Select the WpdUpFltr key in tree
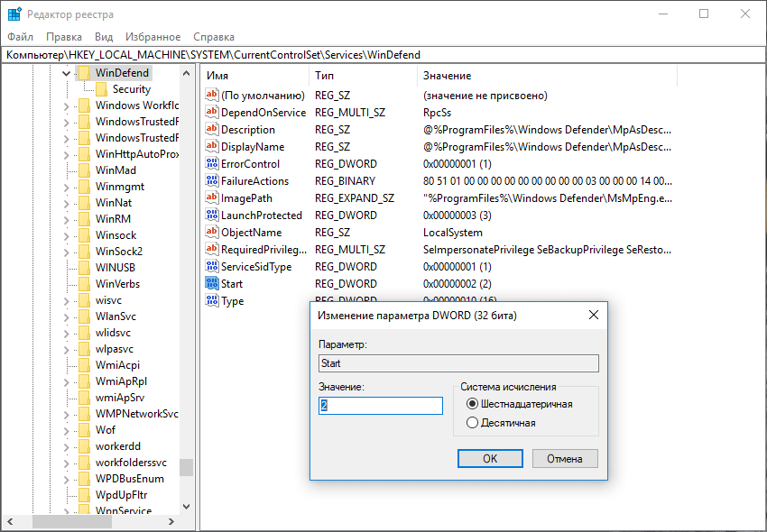 (121, 495)
